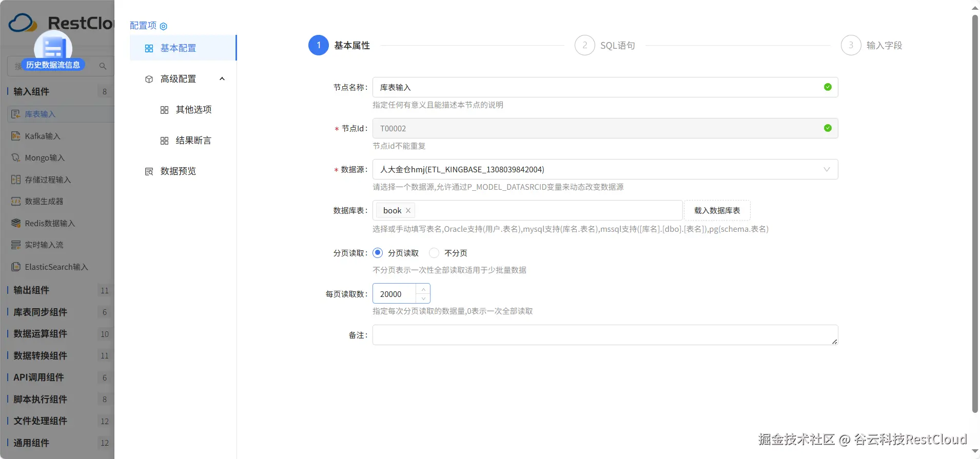
Task: Select the 分页读取 radio button
Action: (x=378, y=253)
